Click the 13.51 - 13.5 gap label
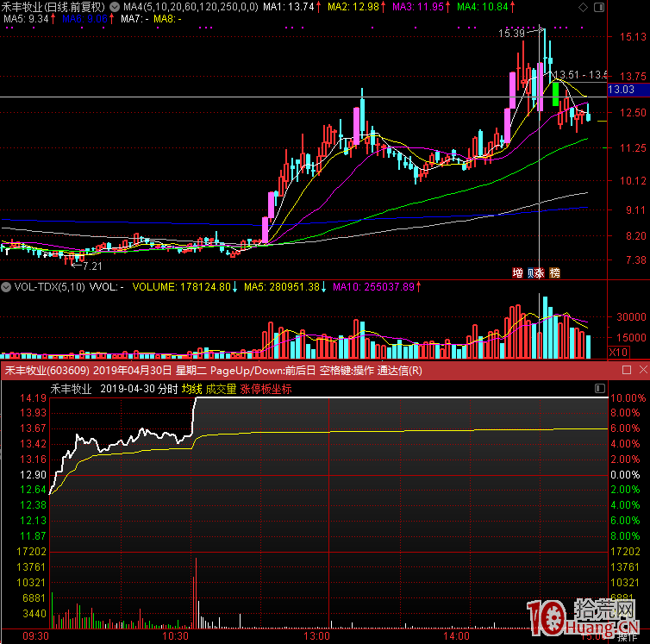The height and width of the screenshot is (644, 650). coord(580,75)
